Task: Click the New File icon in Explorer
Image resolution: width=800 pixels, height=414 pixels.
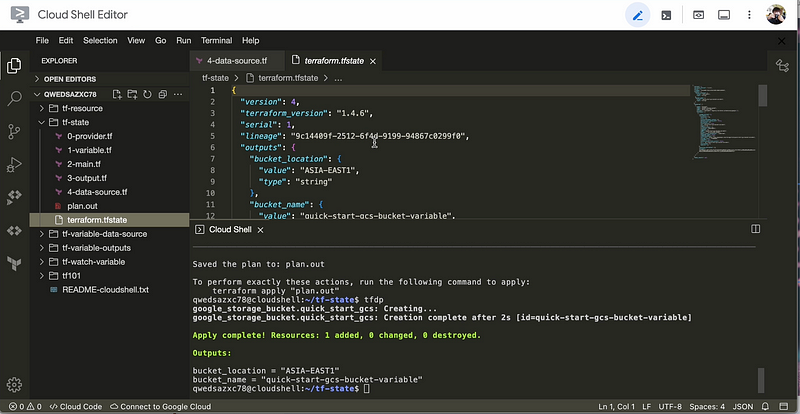Action: (117, 94)
